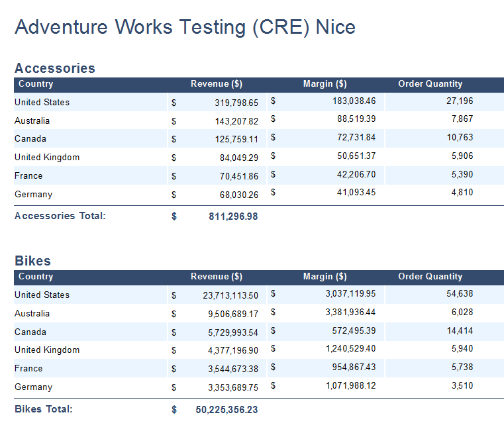504x431 pixels.
Task: Select France row in Bikes table
Action: pyautogui.click(x=259, y=368)
